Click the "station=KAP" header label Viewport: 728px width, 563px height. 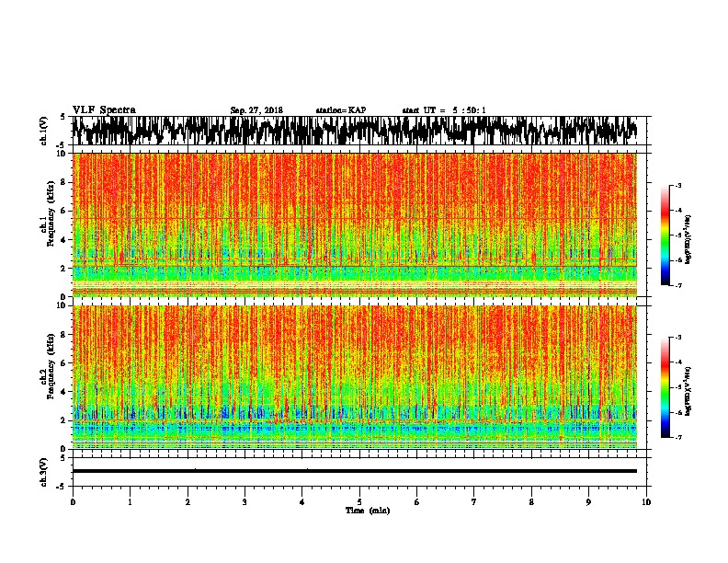(x=341, y=110)
